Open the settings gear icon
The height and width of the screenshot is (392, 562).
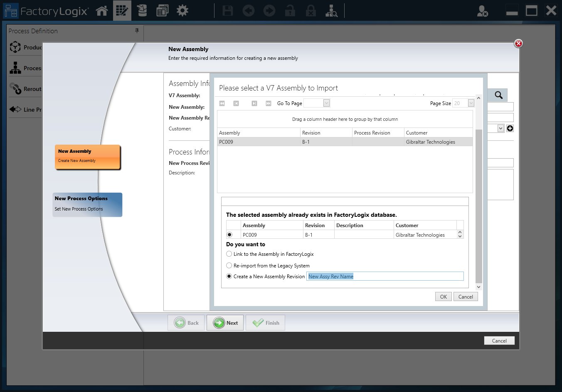tap(182, 11)
